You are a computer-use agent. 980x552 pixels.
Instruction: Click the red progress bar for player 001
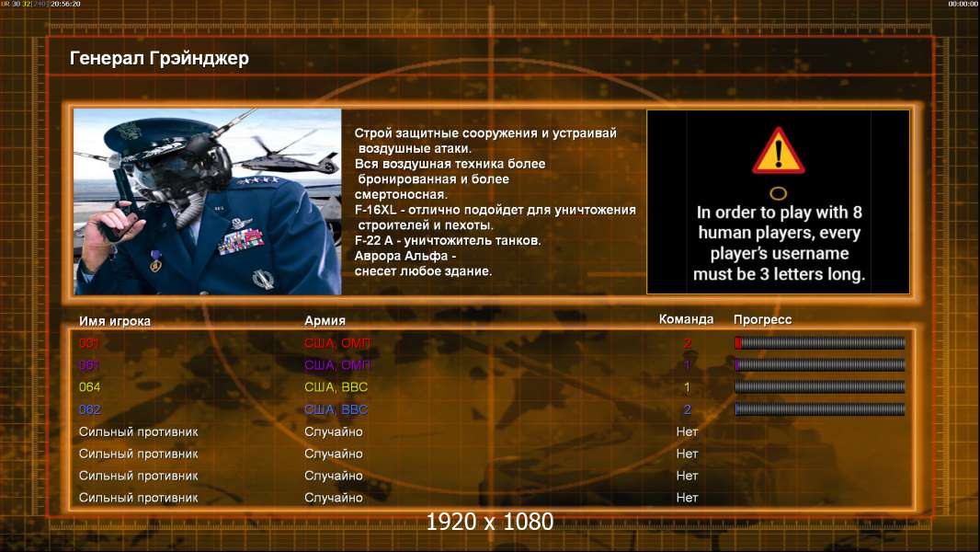pos(820,342)
